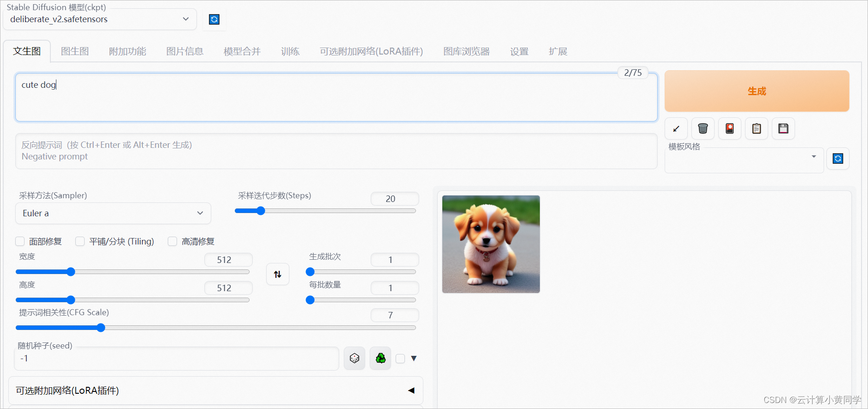Apply selected style with clipboard icon
The height and width of the screenshot is (409, 868).
point(757,128)
